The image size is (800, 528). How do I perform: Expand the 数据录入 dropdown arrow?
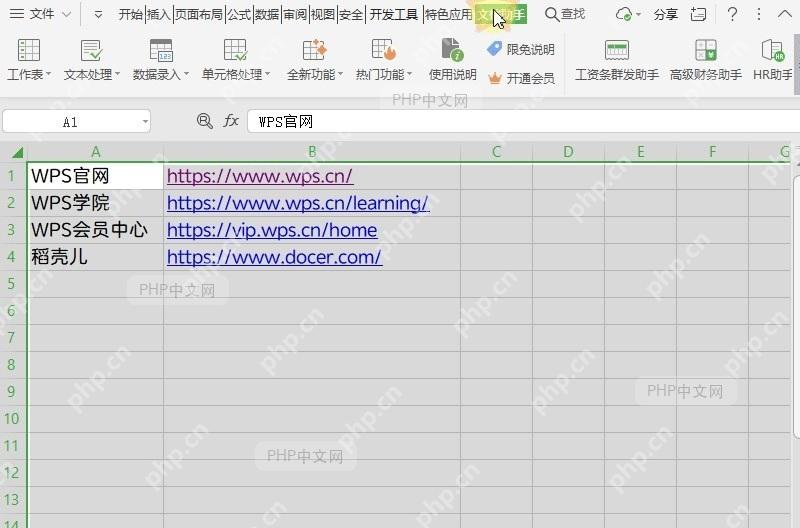[x=186, y=74]
